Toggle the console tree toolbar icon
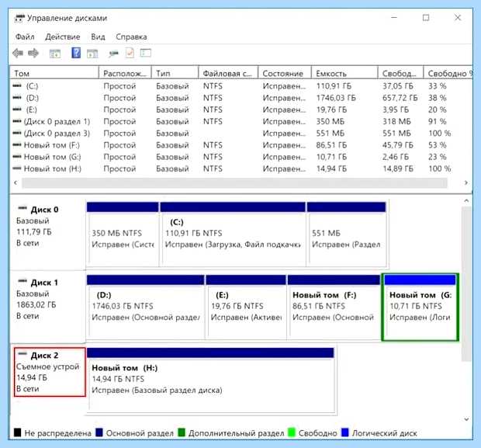481x448 pixels. click(55, 54)
